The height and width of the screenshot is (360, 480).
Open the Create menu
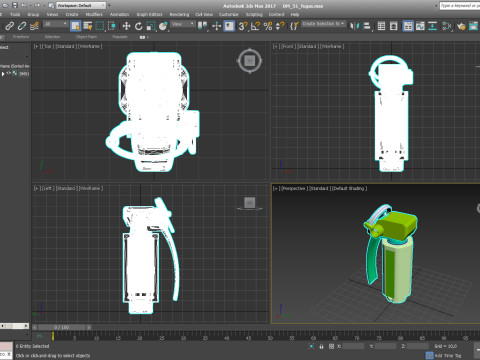click(72, 15)
